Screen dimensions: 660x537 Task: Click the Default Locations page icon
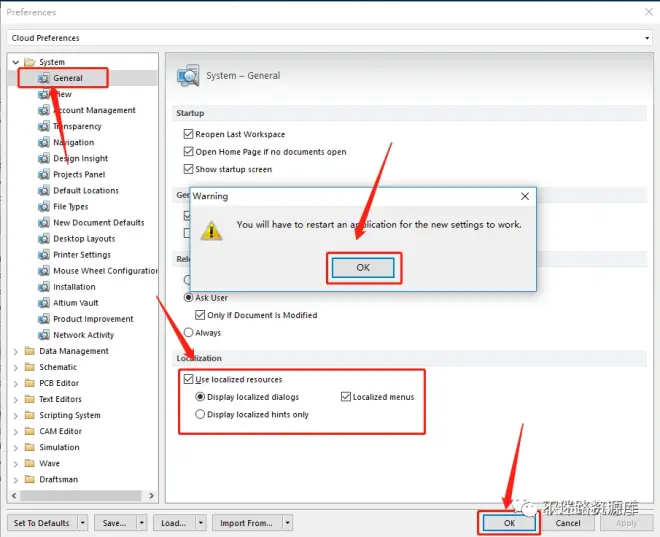tap(43, 191)
